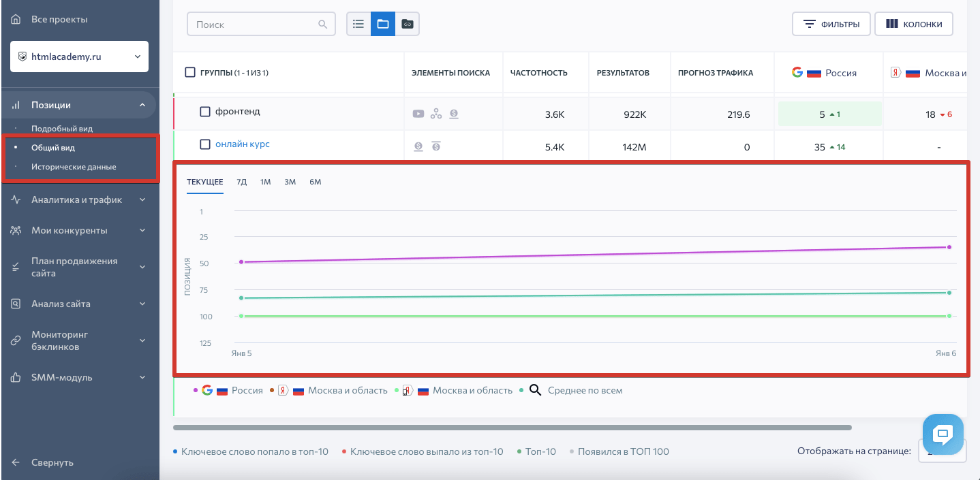980x480 pixels.
Task: Click the Google Россия right data point on the chart
Action: [x=949, y=247]
